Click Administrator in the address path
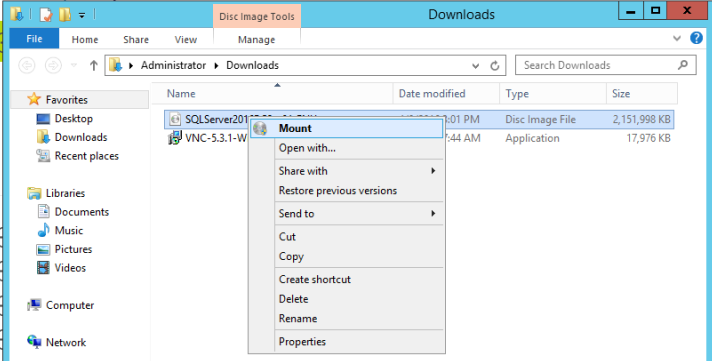Screen dimensions: 712x361 point(173,65)
